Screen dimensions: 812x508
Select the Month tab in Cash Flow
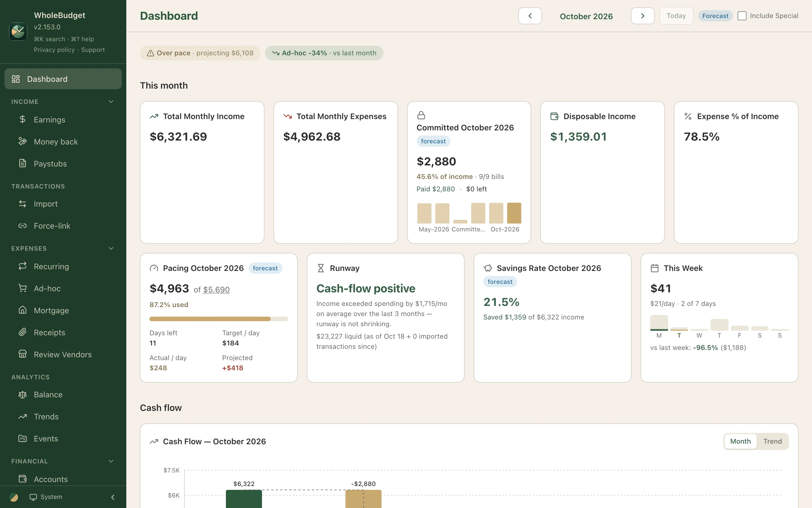740,441
